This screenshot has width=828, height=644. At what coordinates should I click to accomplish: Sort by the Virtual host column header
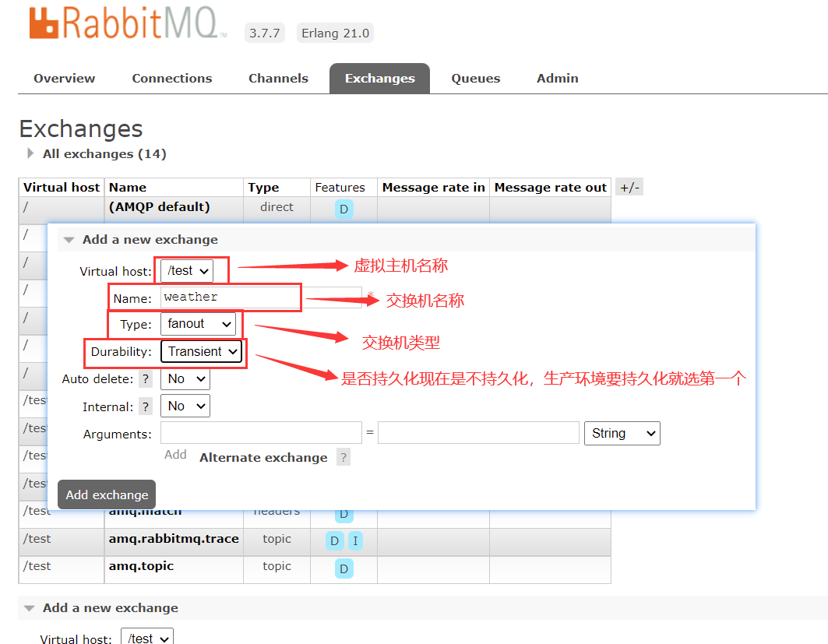[62, 188]
